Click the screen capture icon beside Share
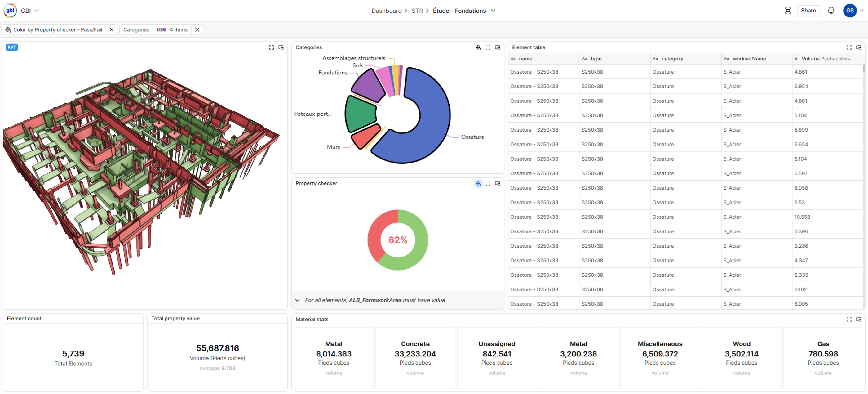This screenshot has height=394, width=868. coord(787,11)
